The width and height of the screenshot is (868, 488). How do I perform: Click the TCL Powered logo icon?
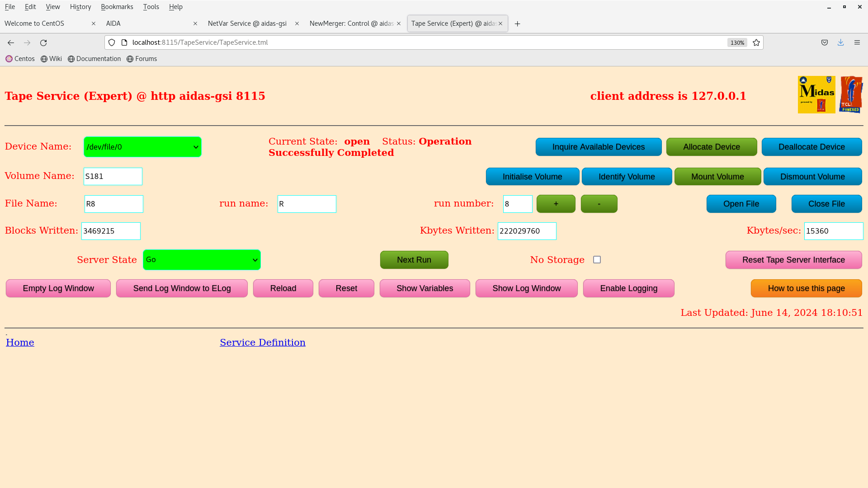tap(851, 94)
